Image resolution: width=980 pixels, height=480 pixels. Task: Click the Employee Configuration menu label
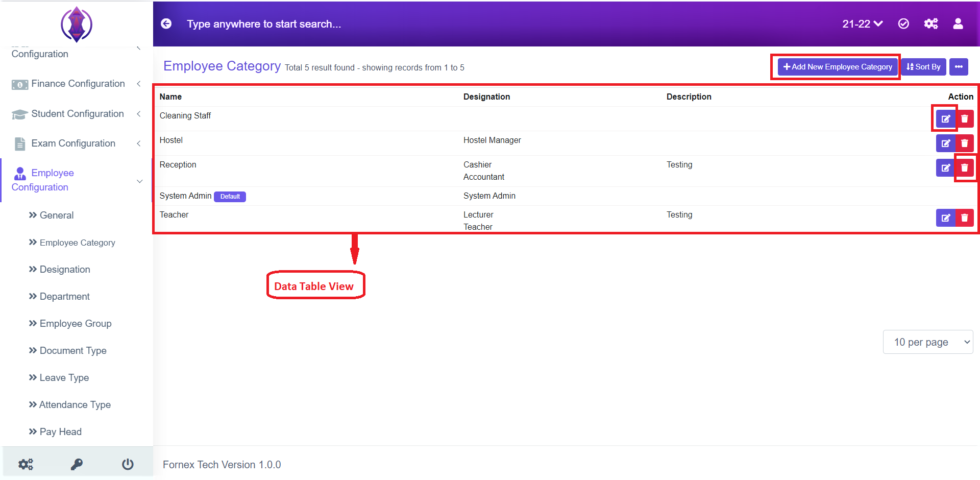43,180
